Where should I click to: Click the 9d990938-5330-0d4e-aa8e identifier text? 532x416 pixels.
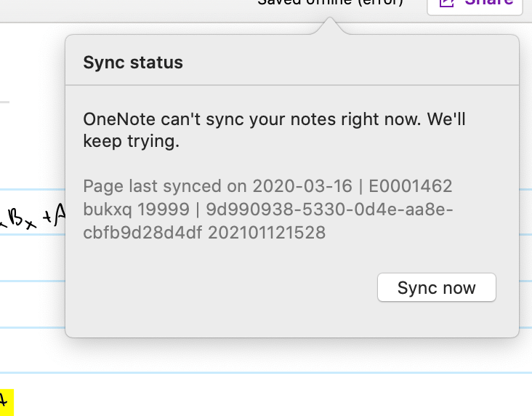coord(331,209)
